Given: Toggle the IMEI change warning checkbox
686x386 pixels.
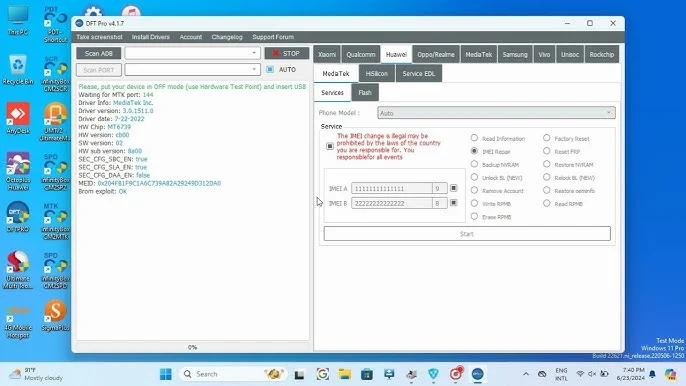Looking at the screenshot, I should pos(330,146).
